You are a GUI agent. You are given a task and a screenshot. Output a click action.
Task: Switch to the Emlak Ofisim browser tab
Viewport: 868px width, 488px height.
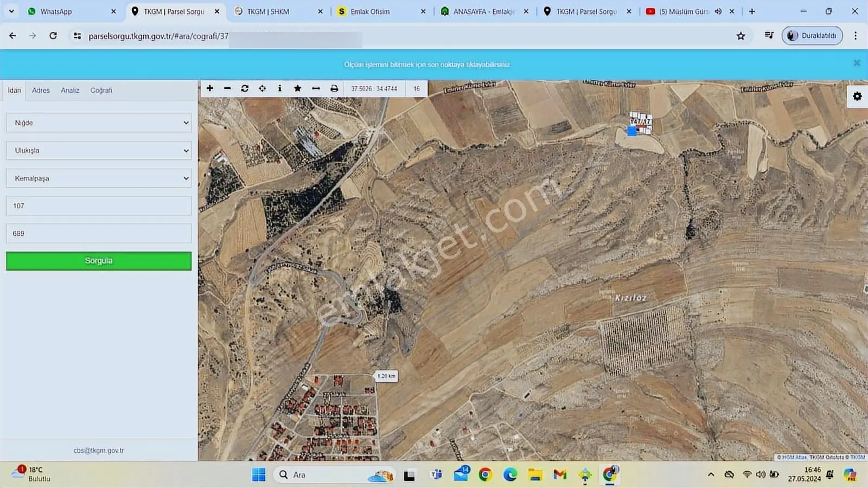point(381,11)
